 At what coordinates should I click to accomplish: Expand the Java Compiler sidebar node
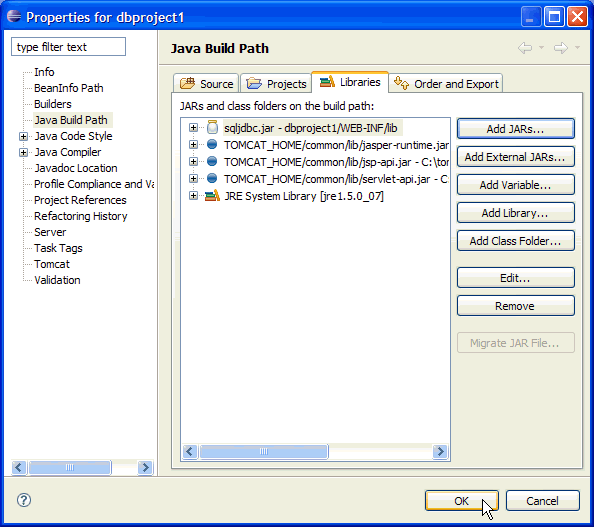(23, 152)
